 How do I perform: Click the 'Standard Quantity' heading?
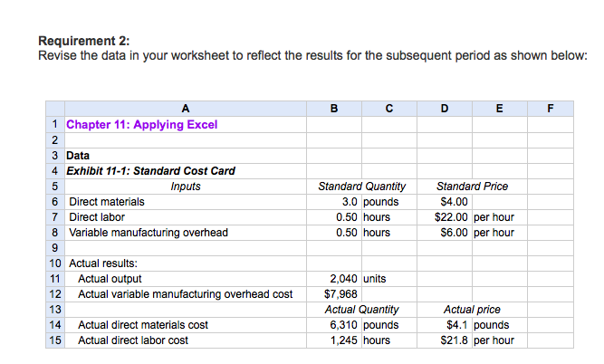[361, 187]
